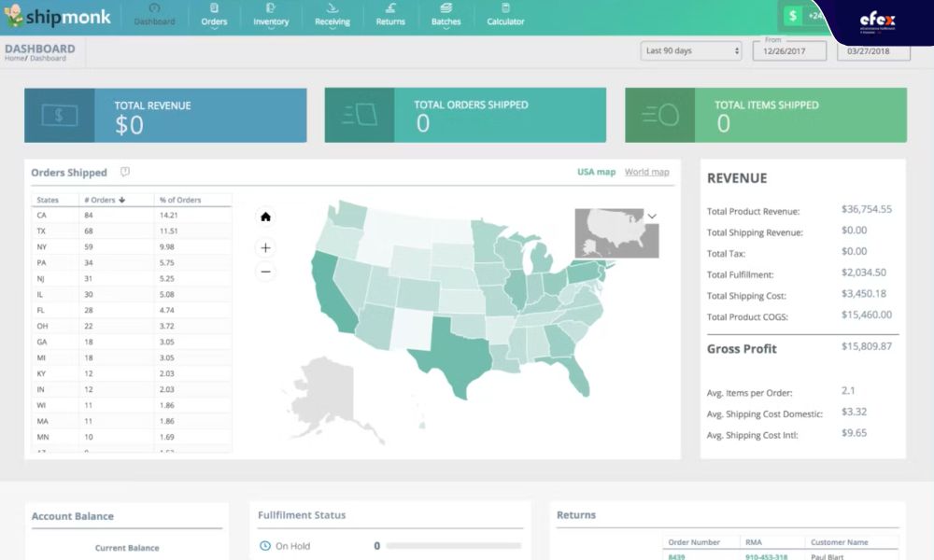Viewport: 934px width, 560px height.
Task: Click the From date field 12/26/2017
Action: click(789, 51)
